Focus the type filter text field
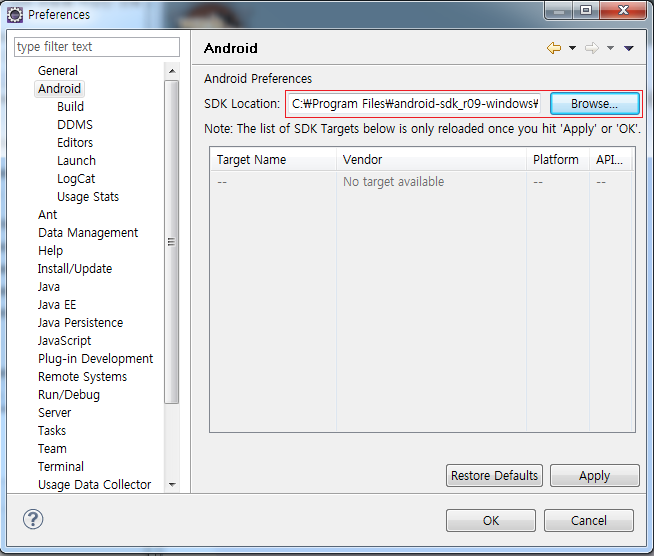Image resolution: width=654 pixels, height=556 pixels. [97, 47]
